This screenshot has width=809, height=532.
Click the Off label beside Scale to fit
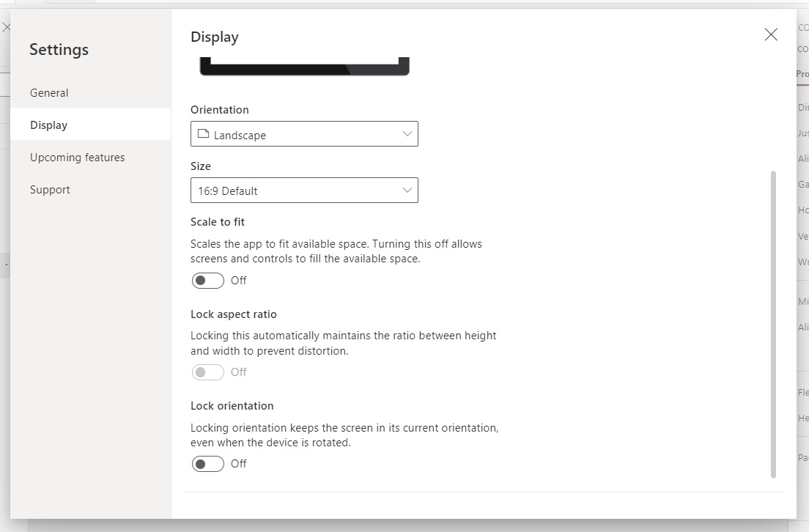point(237,280)
